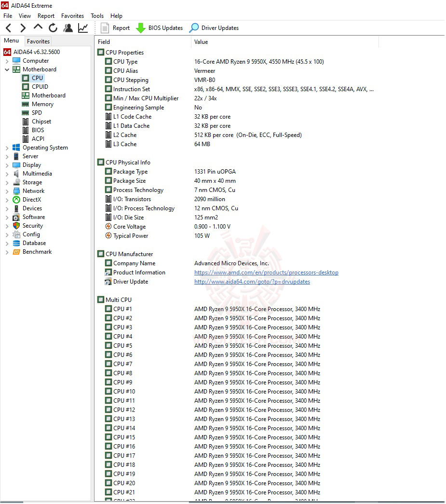This screenshot has width=446, height=504.
Task: Expand the Server tree node
Action: (x=7, y=157)
